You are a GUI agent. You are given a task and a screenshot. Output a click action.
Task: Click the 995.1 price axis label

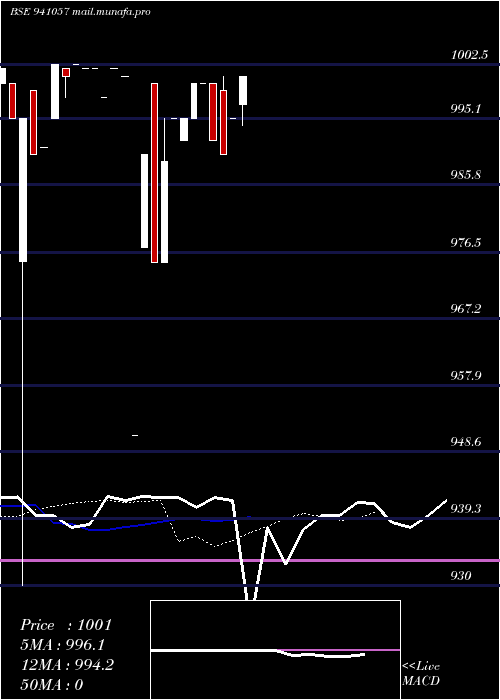(x=466, y=108)
